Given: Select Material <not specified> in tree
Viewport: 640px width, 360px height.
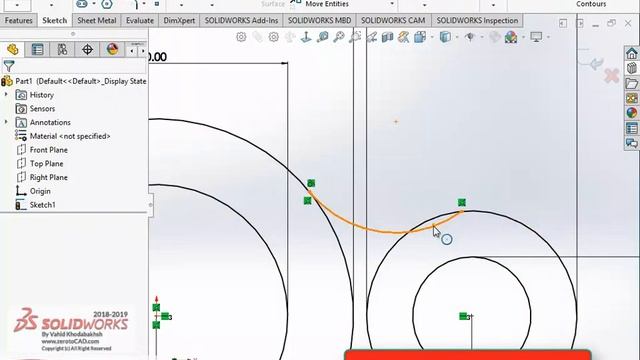Looking at the screenshot, I should tap(62, 136).
